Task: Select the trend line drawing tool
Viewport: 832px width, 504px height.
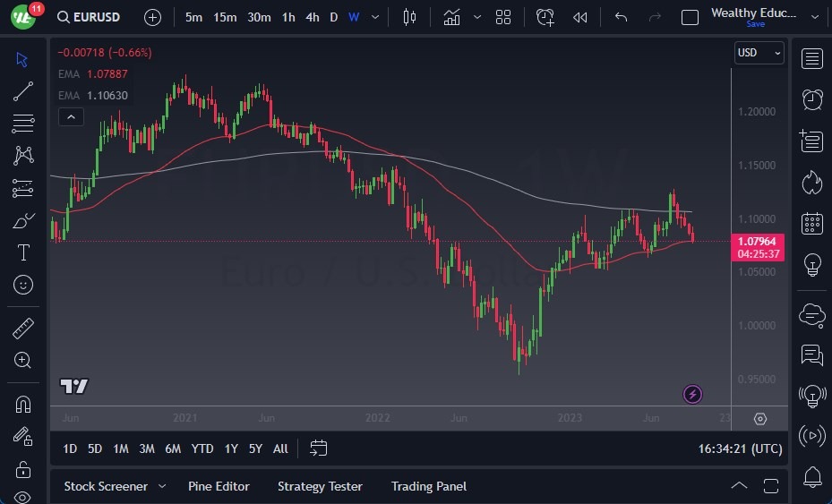Action: (x=23, y=90)
